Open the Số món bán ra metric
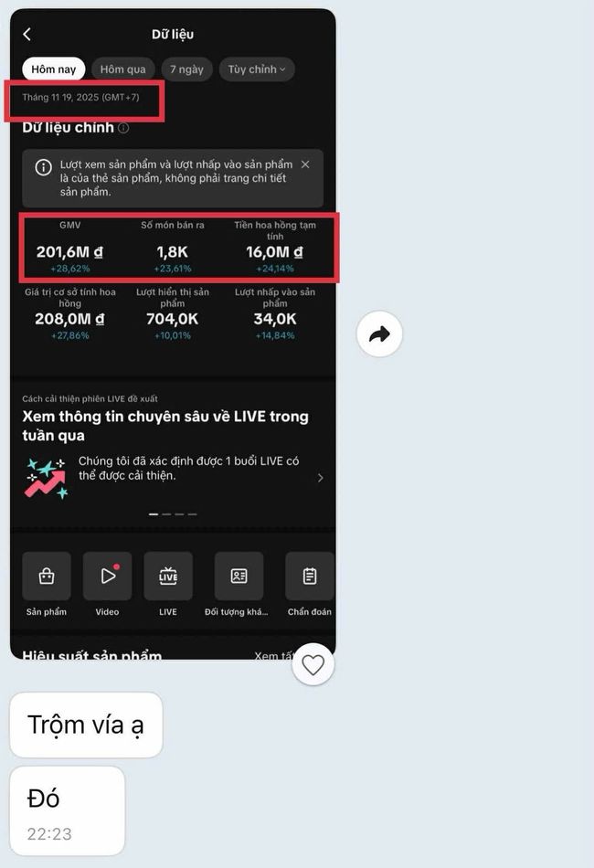 [172, 251]
